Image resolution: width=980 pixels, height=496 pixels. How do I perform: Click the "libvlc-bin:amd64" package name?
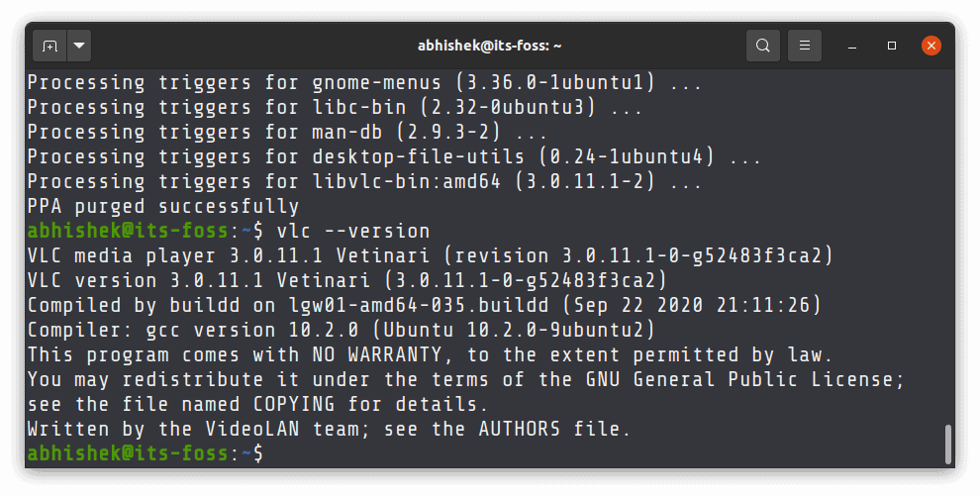(x=407, y=182)
